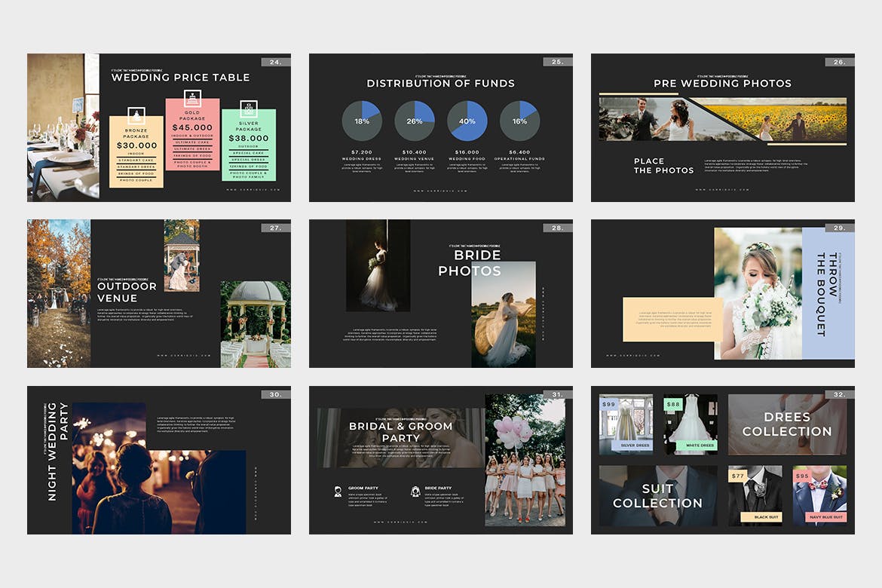Select the 40% wedding food pie chart
The height and width of the screenshot is (588, 882).
[x=467, y=121]
